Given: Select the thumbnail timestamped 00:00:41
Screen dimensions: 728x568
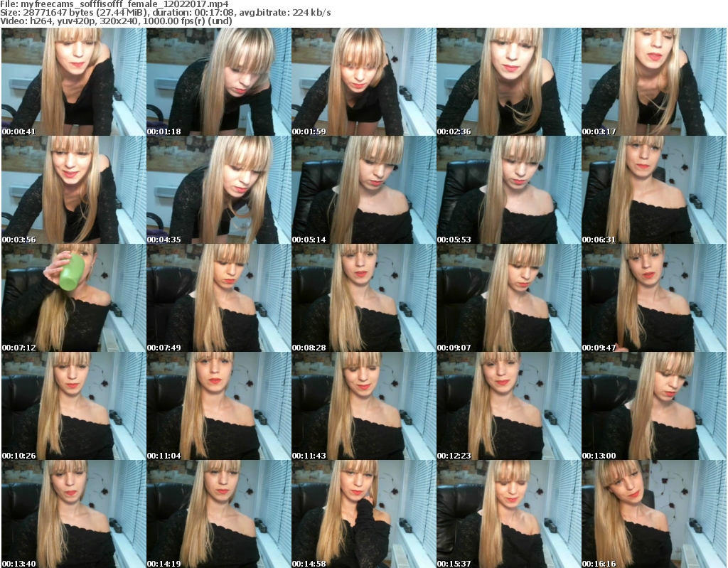Looking at the screenshot, I should pyautogui.click(x=74, y=82).
